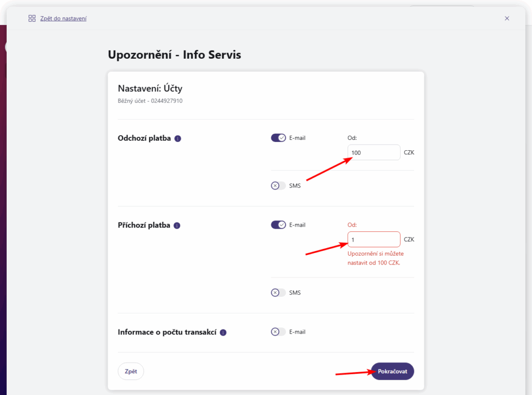This screenshot has height=395, width=532.
Task: Enable E-mail for Informace o počtu transakcí
Action: point(278,332)
